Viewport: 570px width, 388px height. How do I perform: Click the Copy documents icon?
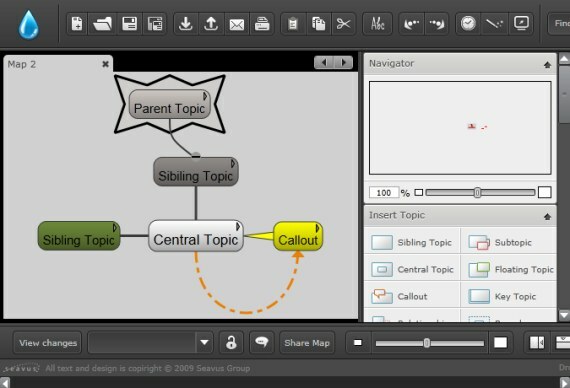[318, 24]
